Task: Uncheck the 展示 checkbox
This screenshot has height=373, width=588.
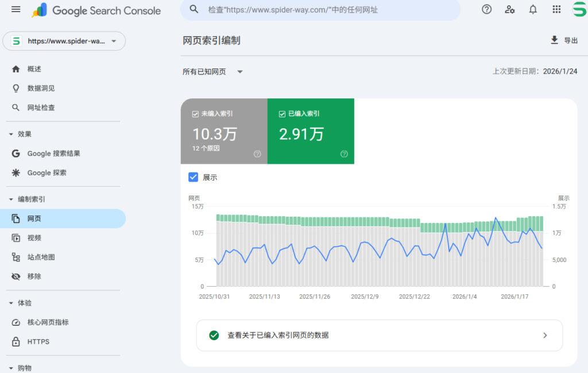Action: [x=194, y=177]
